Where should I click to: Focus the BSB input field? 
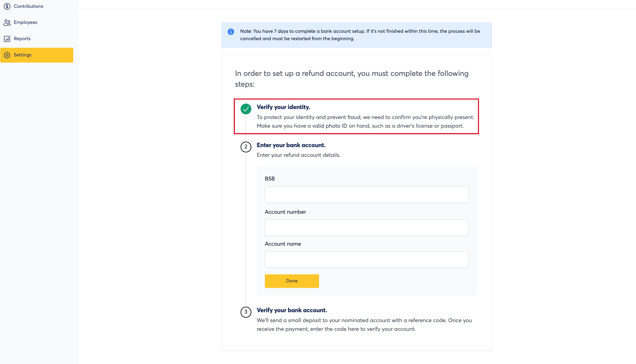[x=366, y=194]
